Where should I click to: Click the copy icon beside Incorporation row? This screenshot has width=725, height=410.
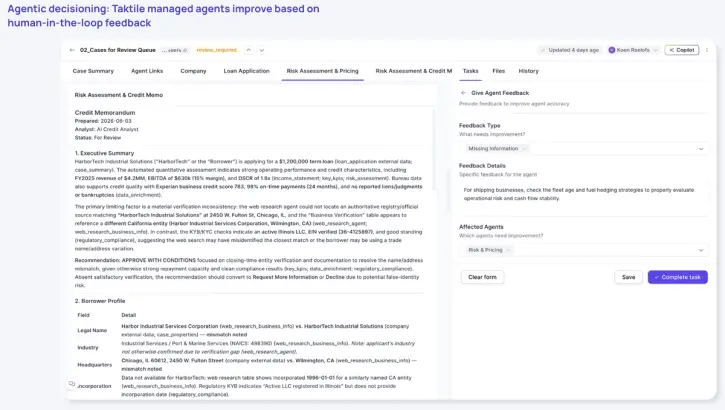coord(72,384)
